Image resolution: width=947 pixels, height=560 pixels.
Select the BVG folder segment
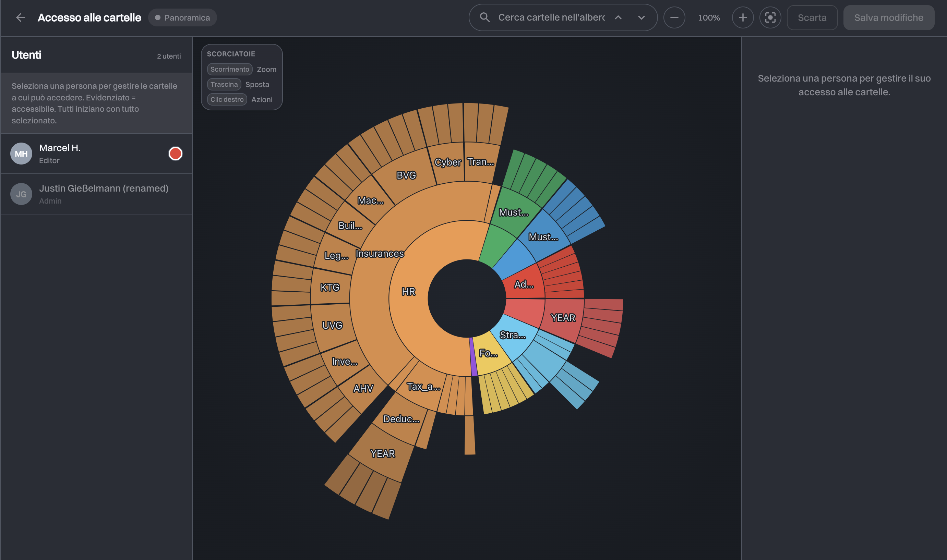tap(406, 175)
